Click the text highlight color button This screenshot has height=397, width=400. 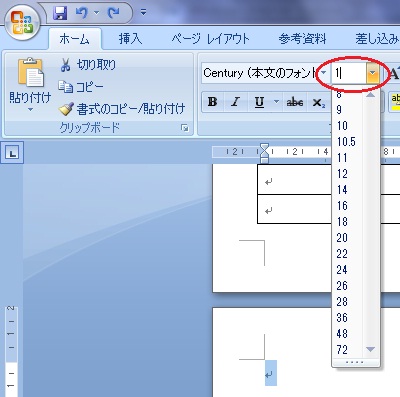pos(395,102)
